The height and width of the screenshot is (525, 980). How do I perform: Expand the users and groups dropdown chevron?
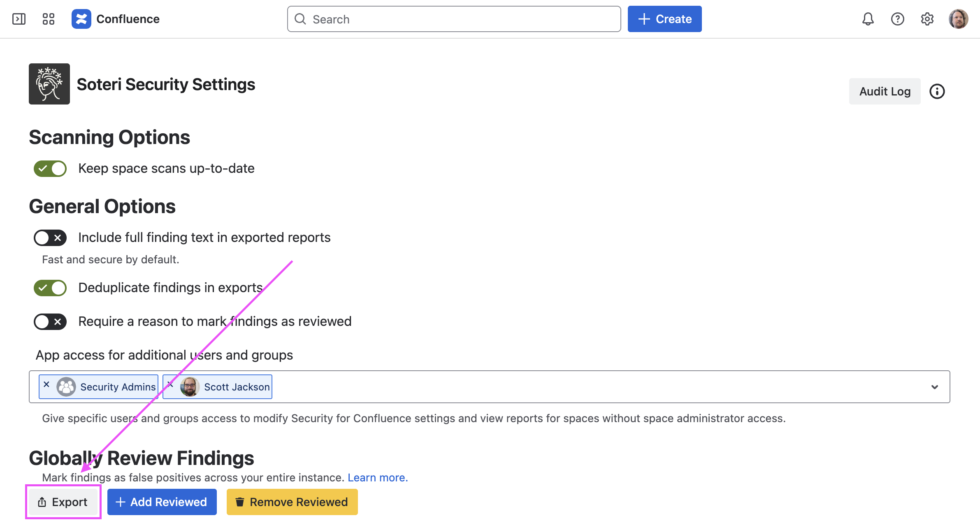934,387
